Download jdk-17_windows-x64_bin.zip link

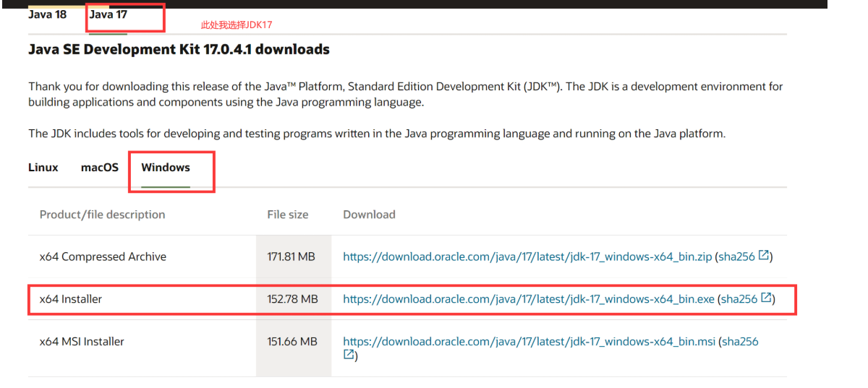tap(528, 256)
